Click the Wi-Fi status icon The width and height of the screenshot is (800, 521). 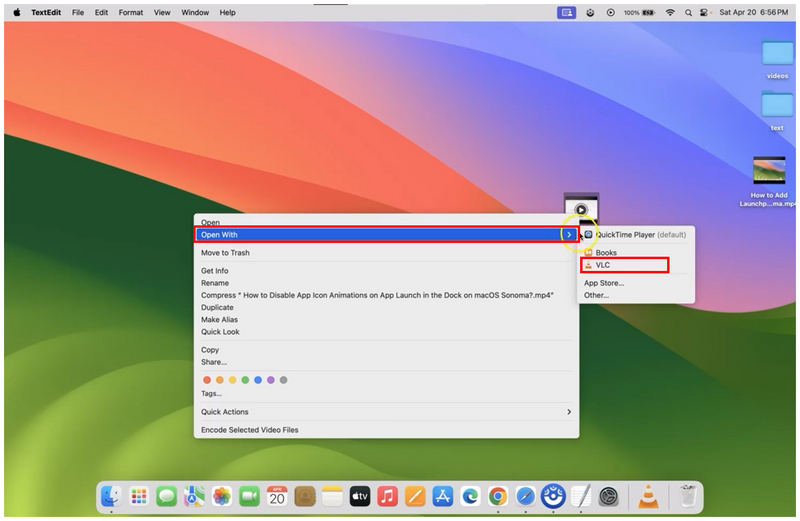[x=670, y=12]
